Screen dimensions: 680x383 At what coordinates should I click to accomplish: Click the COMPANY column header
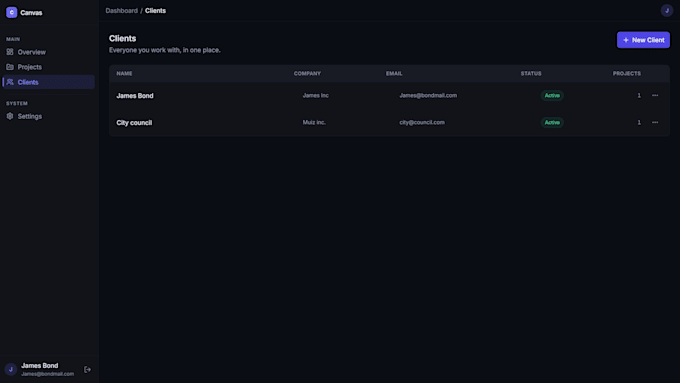[307, 73]
